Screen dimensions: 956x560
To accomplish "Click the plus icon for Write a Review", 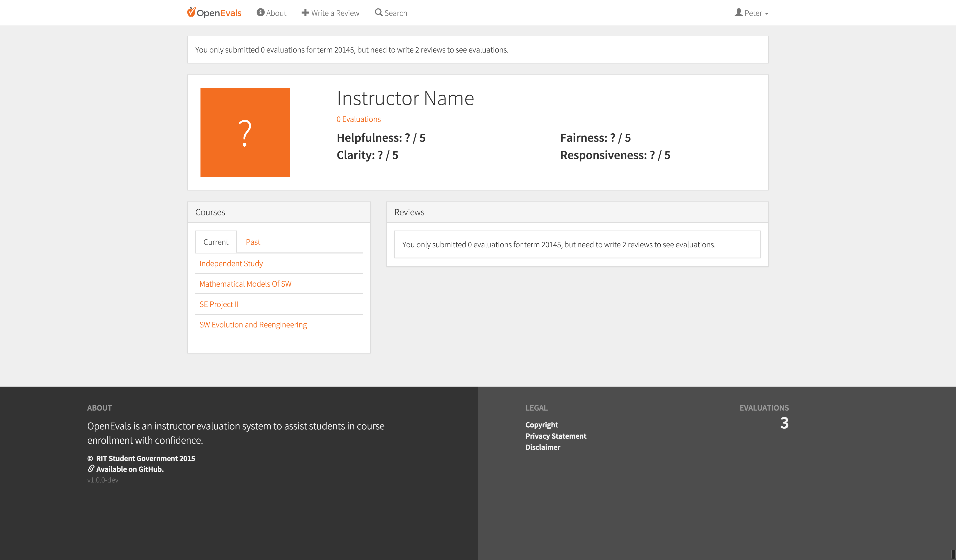I will point(305,12).
